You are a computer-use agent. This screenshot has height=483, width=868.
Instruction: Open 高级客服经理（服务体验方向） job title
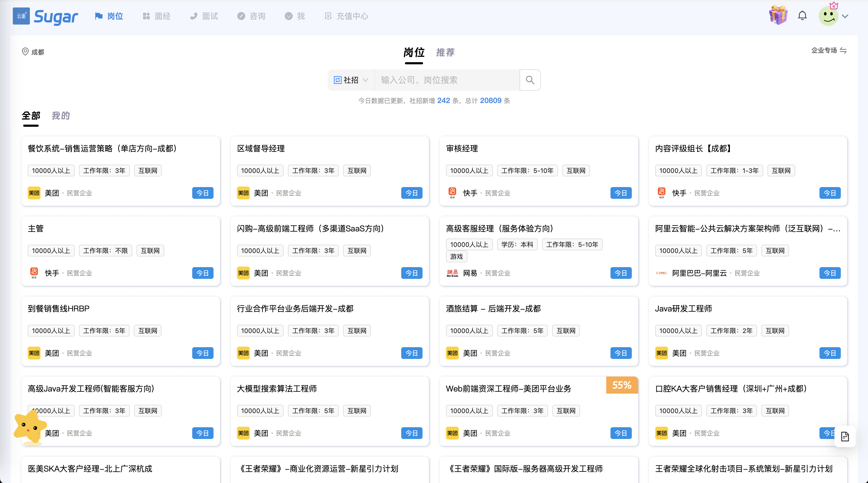pos(501,228)
